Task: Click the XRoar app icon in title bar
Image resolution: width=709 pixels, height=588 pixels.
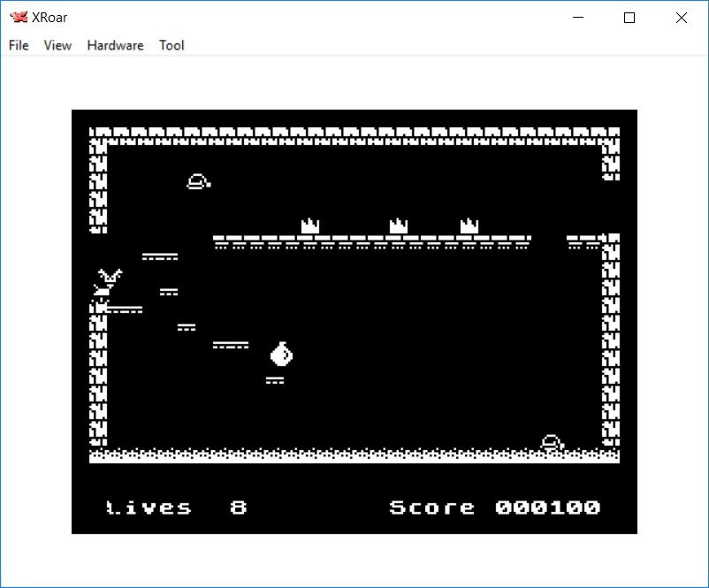Action: pyautogui.click(x=18, y=18)
